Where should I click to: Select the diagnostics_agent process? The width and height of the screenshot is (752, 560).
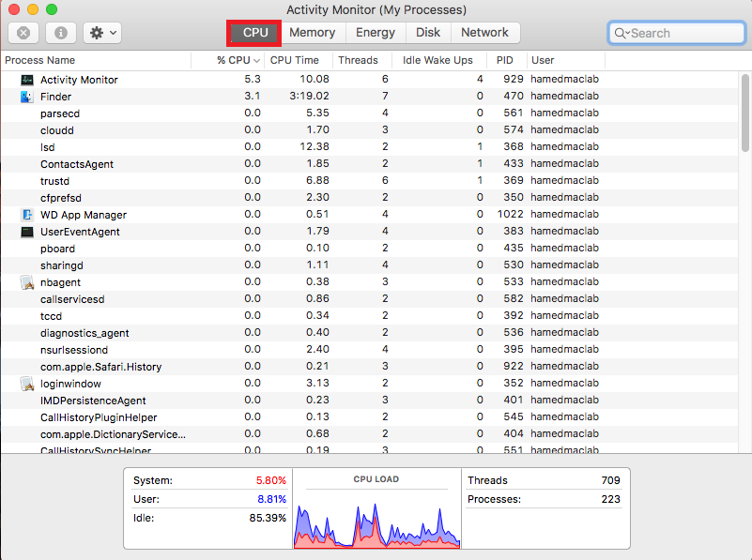click(84, 333)
